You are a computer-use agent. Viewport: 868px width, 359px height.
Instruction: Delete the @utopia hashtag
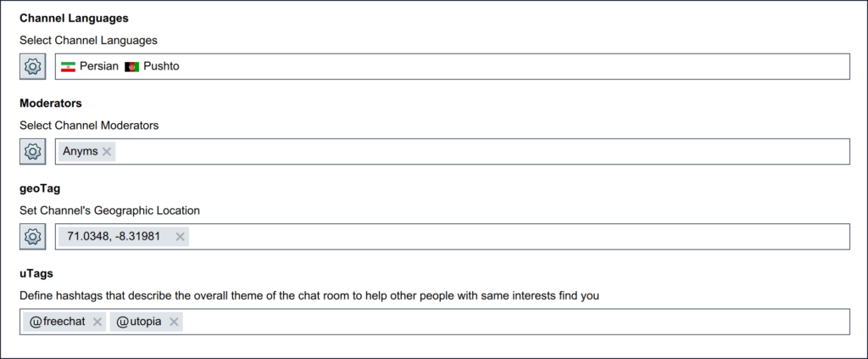tap(174, 322)
